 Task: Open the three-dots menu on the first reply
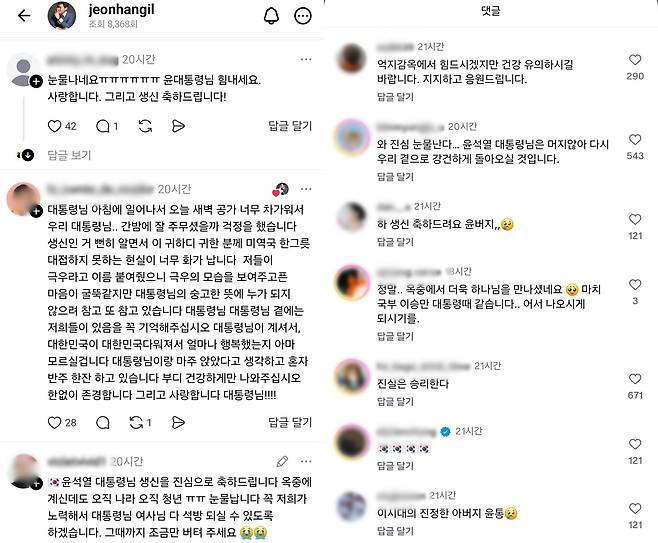click(306, 60)
